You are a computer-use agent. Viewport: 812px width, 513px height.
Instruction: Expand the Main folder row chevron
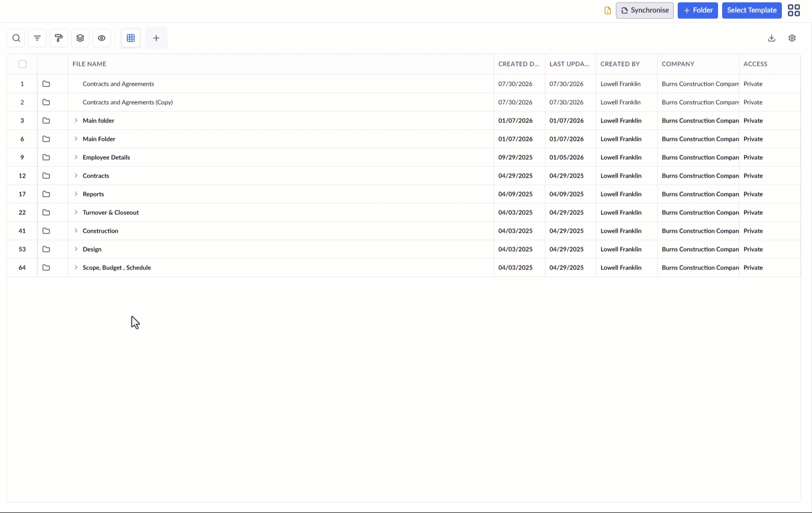[x=76, y=120]
